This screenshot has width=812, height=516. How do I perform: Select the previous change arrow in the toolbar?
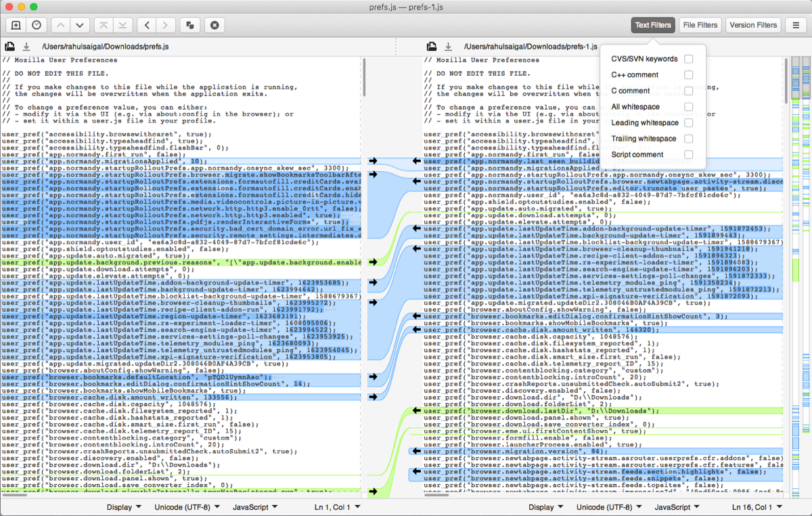pos(60,25)
